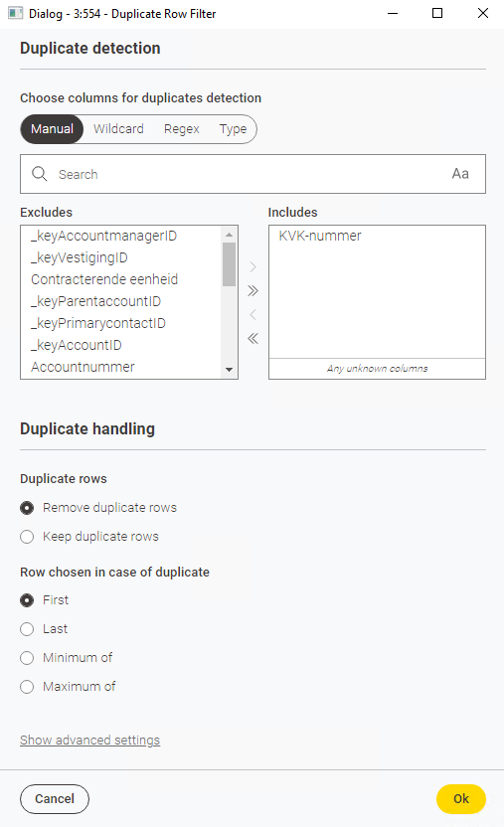
Task: Switch to Regex selection mode
Action: pyautogui.click(x=181, y=129)
